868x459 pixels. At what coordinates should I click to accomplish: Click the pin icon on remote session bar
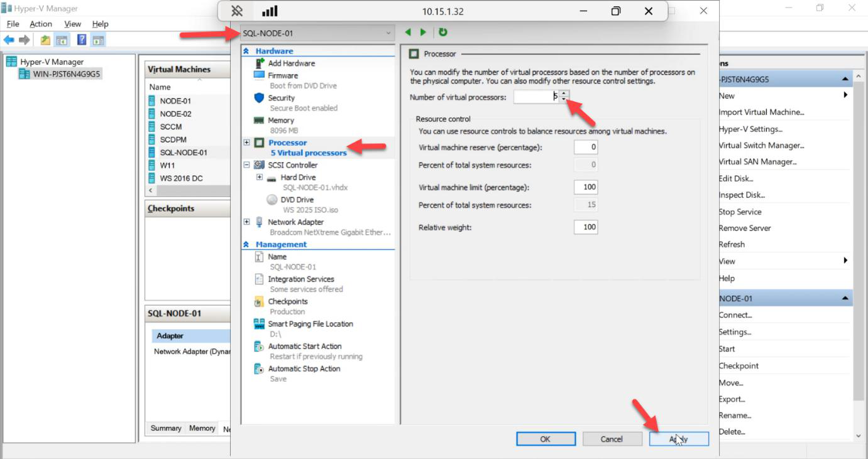pyautogui.click(x=237, y=11)
